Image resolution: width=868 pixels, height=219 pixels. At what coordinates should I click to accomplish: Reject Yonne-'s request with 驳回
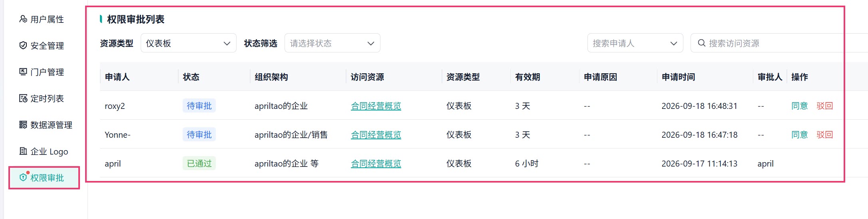pos(824,135)
